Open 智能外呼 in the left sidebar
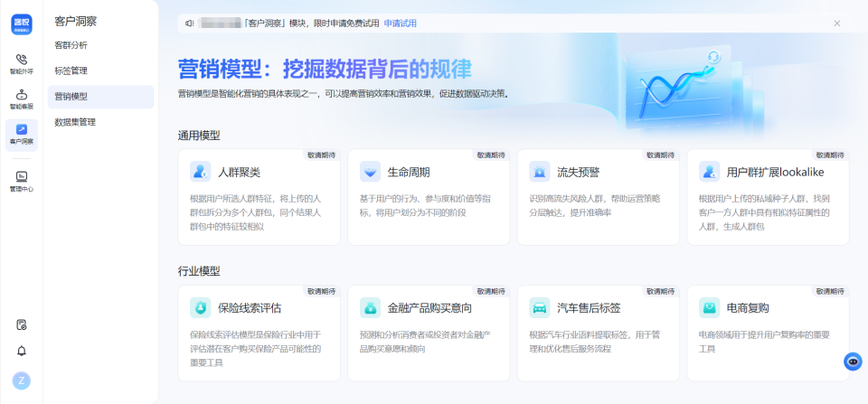Viewport: 868px width, 404px height. [21, 63]
